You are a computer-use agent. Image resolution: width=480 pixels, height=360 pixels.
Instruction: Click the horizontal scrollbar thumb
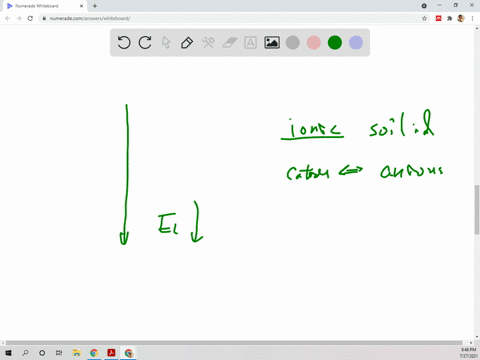(234, 343)
